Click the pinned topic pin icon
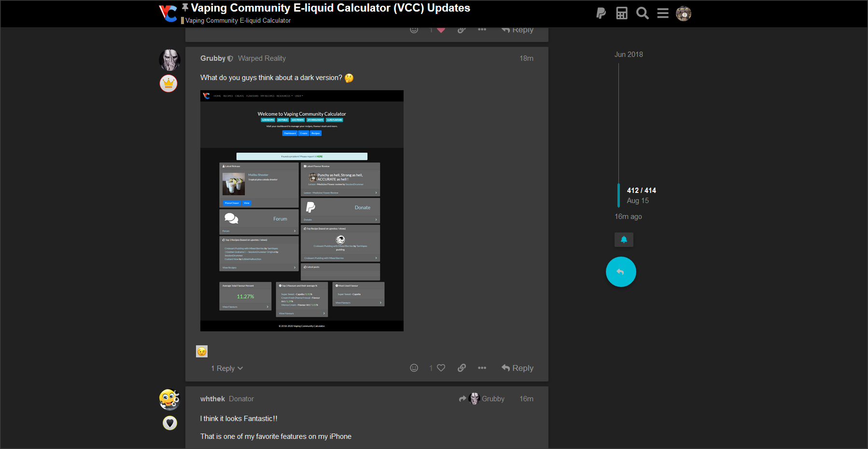868x449 pixels. pyautogui.click(x=185, y=7)
